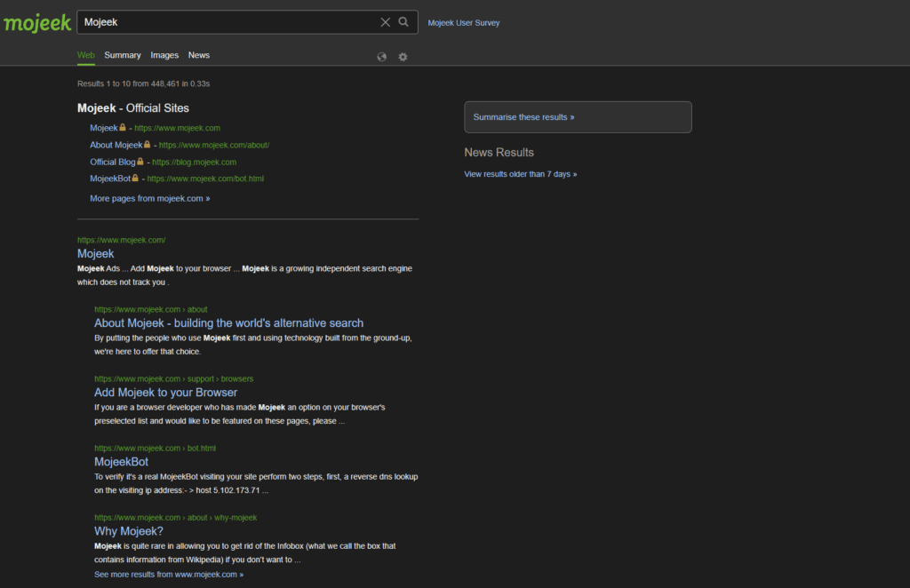Open the About Mojeek official site link
The height and width of the screenshot is (588, 910).
[x=116, y=145]
